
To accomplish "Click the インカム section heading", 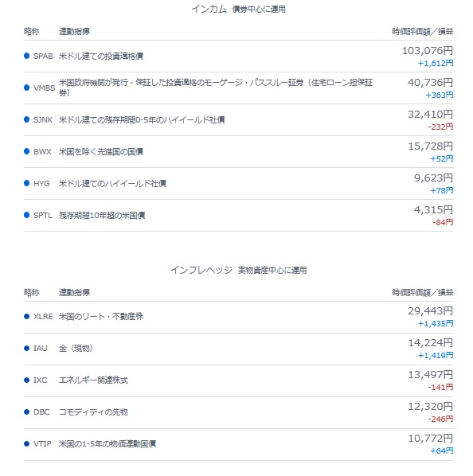I will tap(209, 9).
